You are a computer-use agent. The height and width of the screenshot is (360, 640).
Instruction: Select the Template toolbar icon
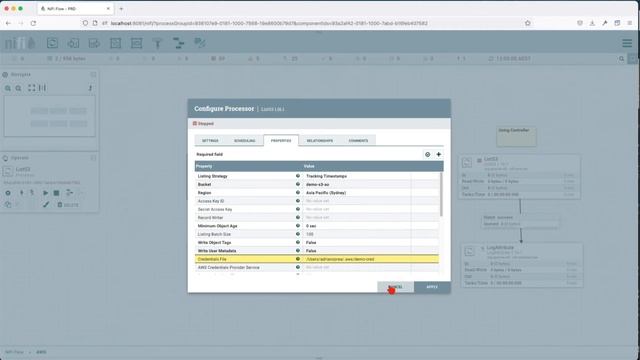click(178, 43)
